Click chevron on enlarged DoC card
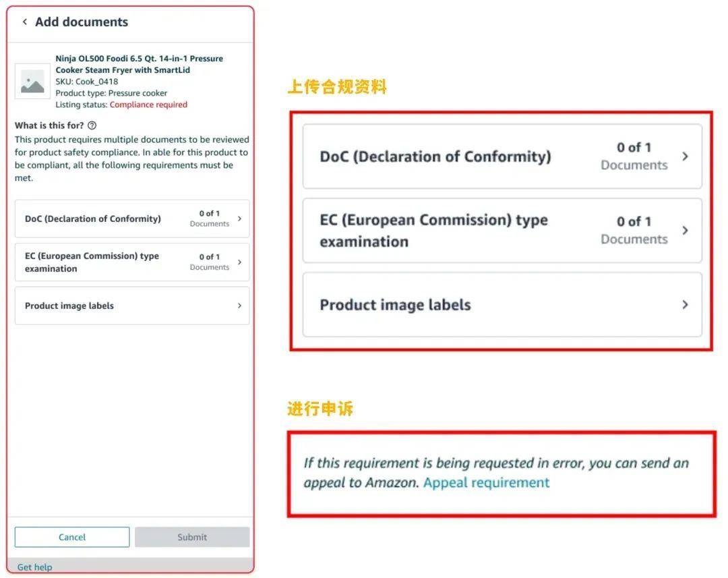Image resolution: width=728 pixels, height=578 pixels. pos(686,156)
